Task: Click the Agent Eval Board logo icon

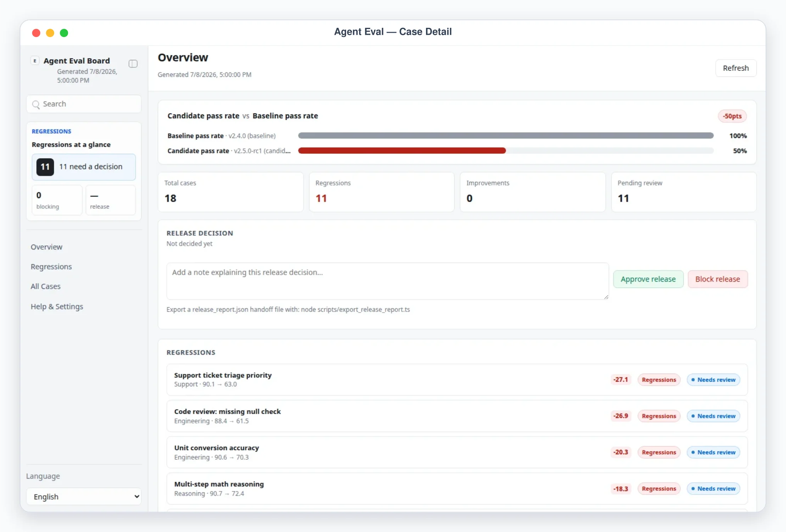Action: click(x=35, y=61)
